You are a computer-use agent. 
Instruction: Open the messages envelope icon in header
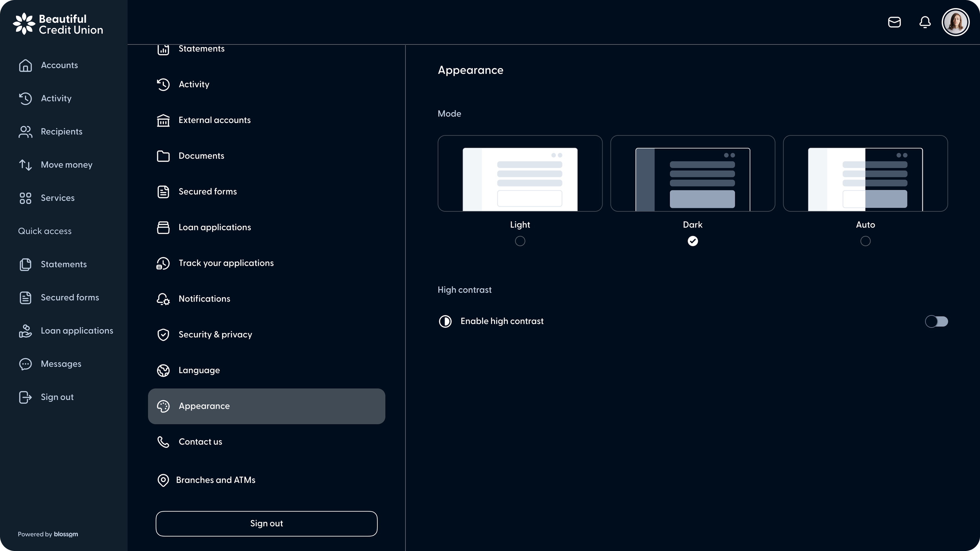click(x=894, y=22)
